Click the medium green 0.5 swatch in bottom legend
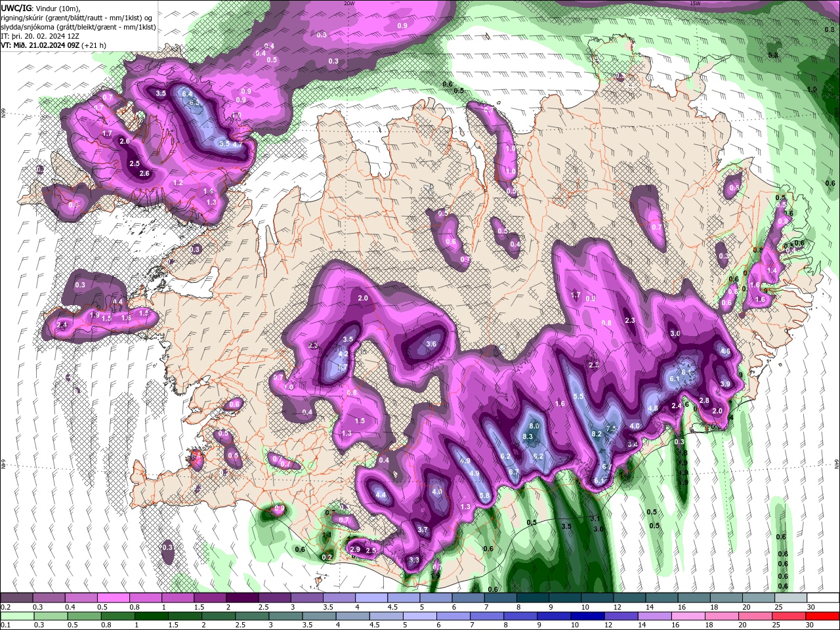The image size is (840, 630). (83, 616)
